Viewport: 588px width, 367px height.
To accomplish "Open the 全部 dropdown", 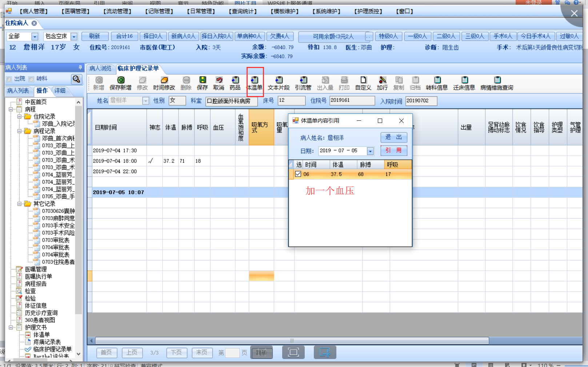I will [x=35, y=36].
